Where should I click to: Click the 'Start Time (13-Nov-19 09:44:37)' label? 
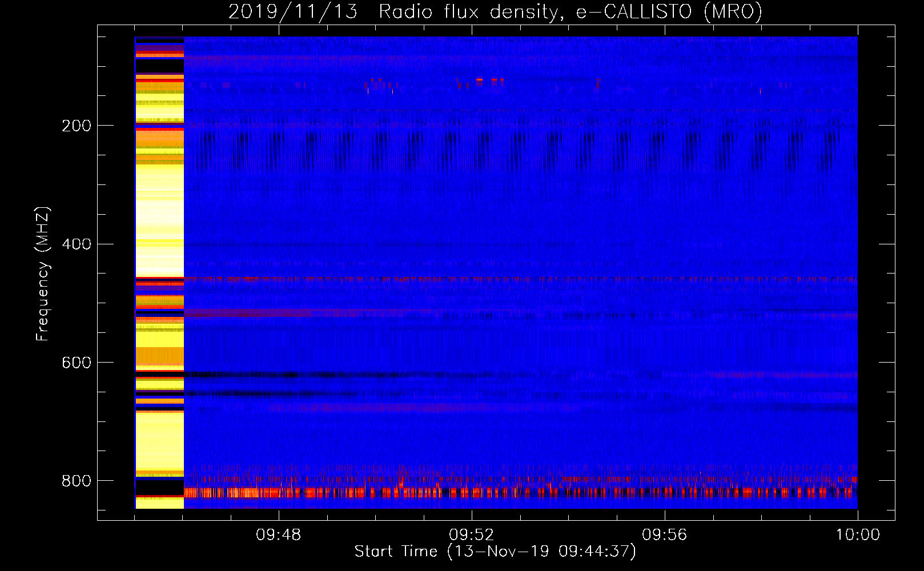tap(495, 552)
